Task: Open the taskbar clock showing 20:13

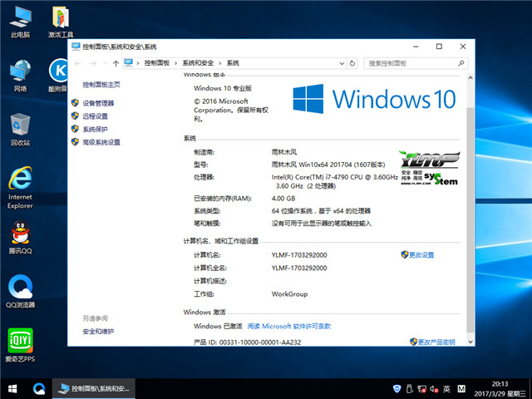Action: (x=500, y=389)
